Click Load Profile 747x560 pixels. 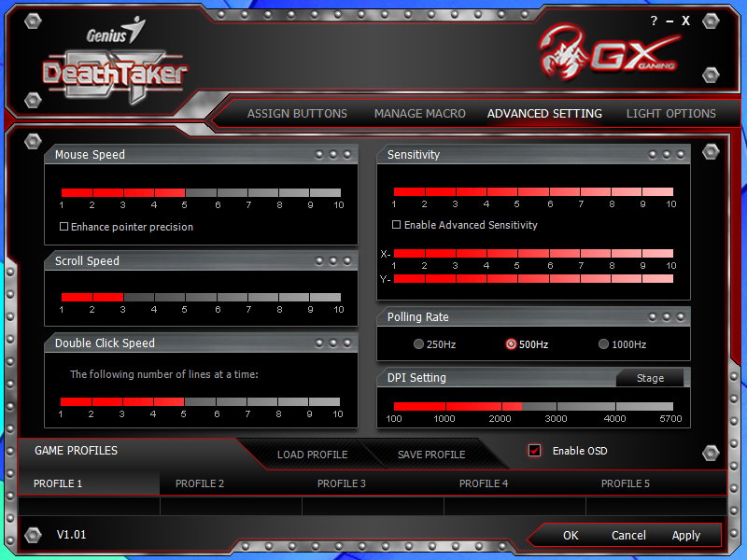tap(312, 455)
